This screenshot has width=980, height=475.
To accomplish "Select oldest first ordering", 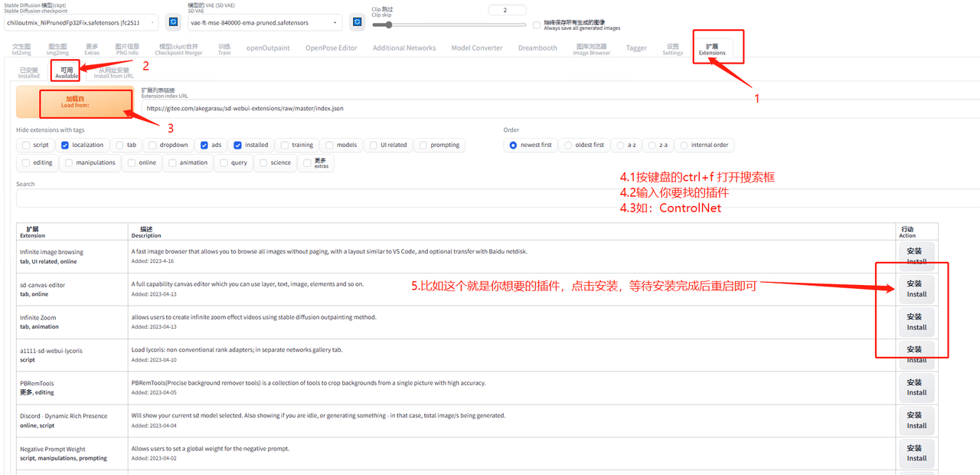I will [567, 145].
